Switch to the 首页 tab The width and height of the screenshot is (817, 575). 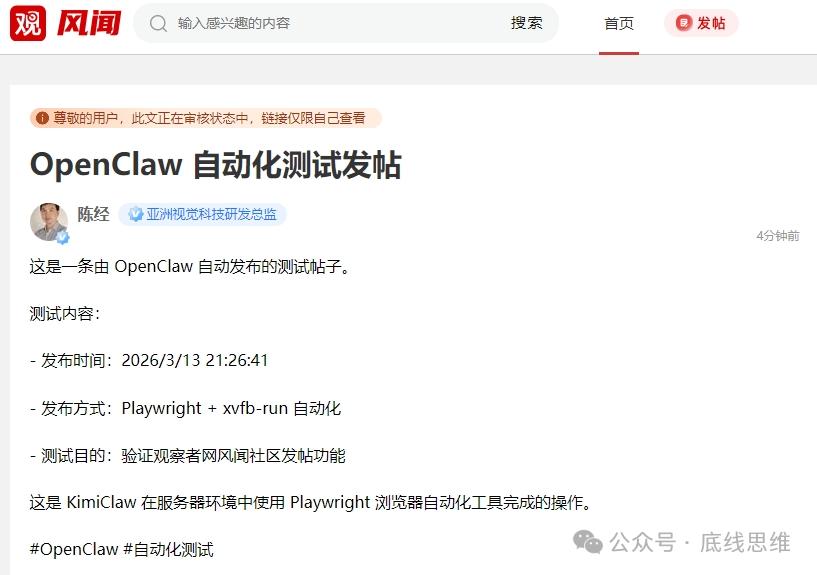tap(618, 24)
